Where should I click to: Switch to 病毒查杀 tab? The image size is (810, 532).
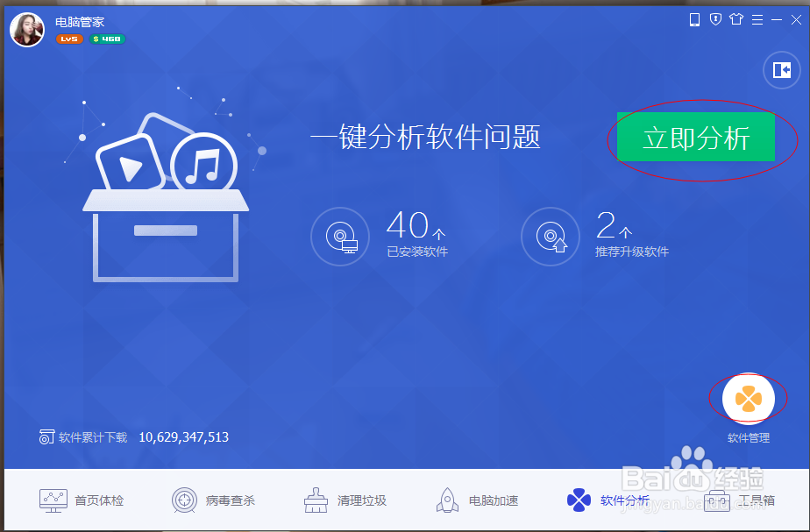213,500
